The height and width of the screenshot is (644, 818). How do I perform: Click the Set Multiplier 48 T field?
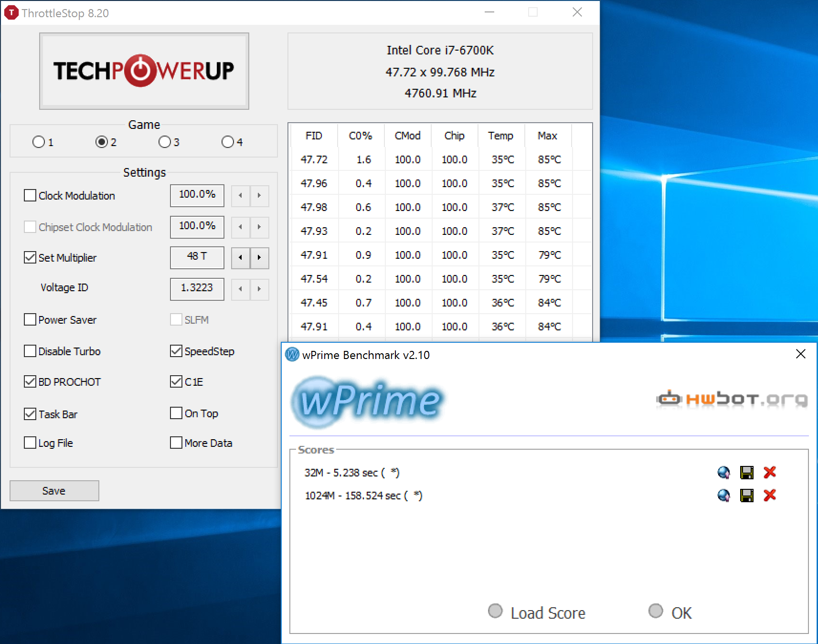197,257
